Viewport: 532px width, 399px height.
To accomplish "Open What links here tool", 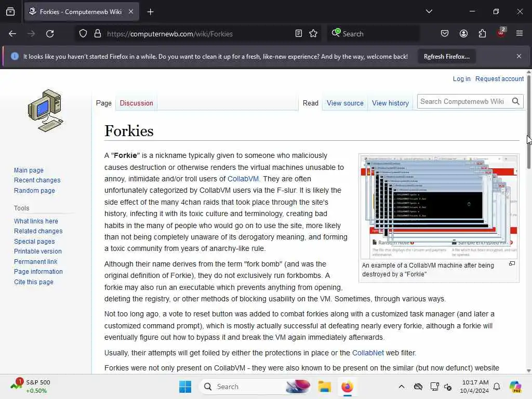I will [x=36, y=221].
